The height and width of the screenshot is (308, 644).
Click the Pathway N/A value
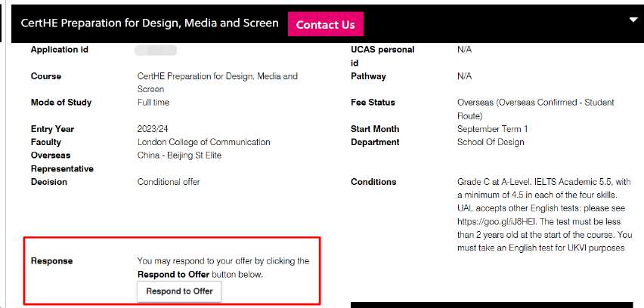[x=465, y=76]
